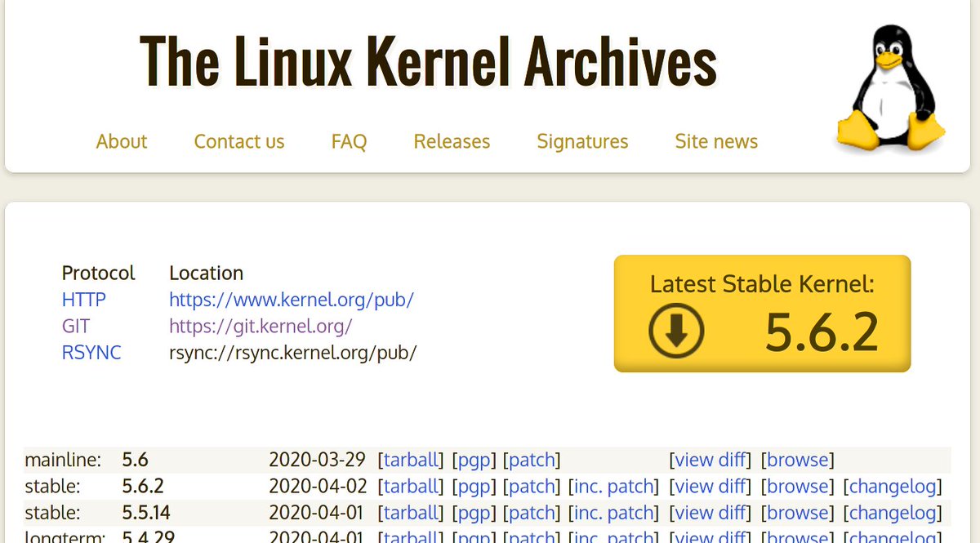Click the mainline 5.6 version number

pyautogui.click(x=136, y=460)
